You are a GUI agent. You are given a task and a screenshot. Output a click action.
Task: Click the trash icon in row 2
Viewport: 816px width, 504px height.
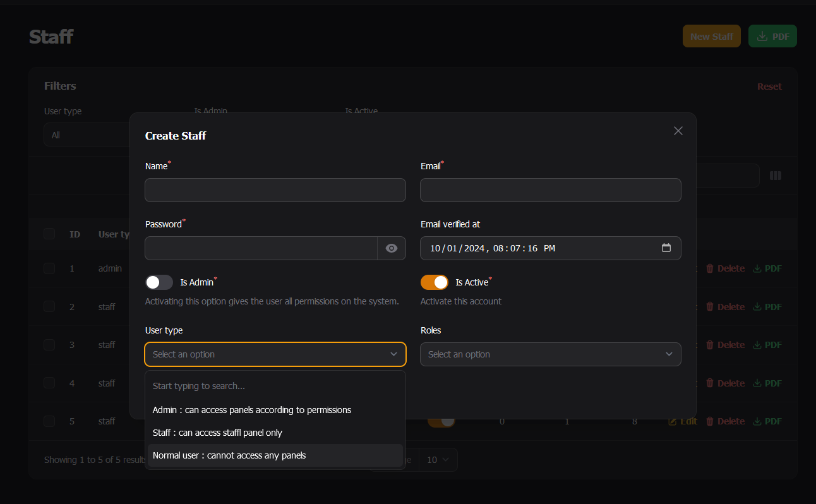point(710,307)
